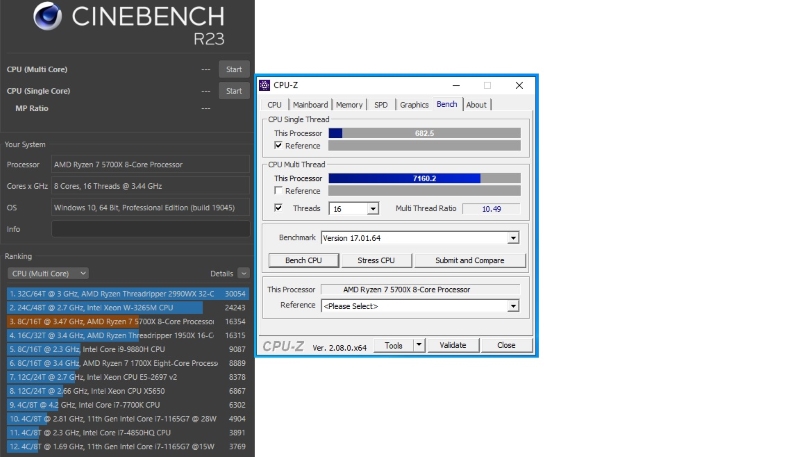This screenshot has height=457, width=800.
Task: Select ranking row Threadripper 1950X
Action: click(128, 335)
